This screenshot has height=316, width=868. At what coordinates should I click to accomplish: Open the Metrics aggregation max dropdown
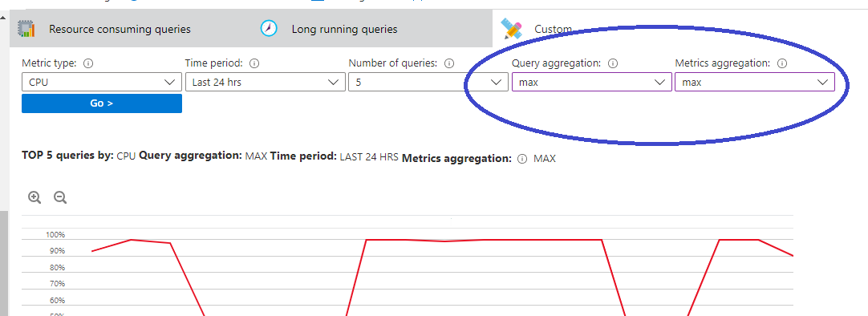755,83
